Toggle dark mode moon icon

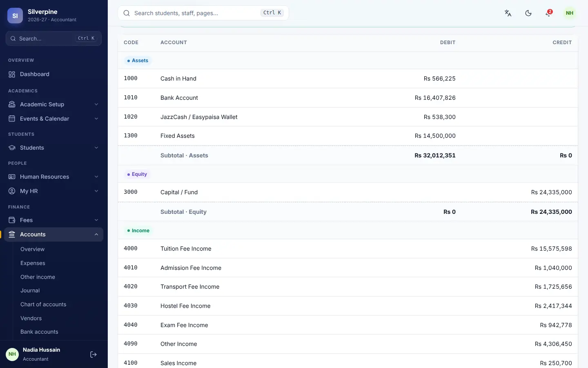pyautogui.click(x=528, y=13)
